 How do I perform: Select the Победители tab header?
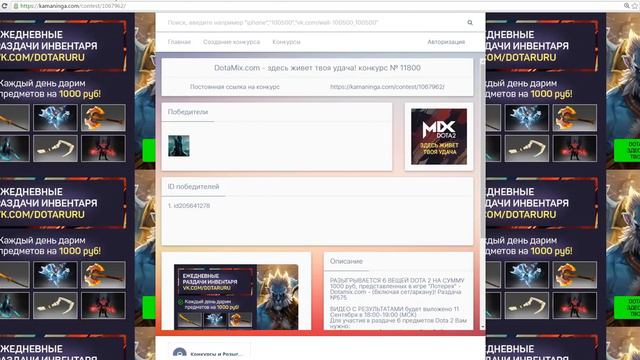click(x=188, y=112)
